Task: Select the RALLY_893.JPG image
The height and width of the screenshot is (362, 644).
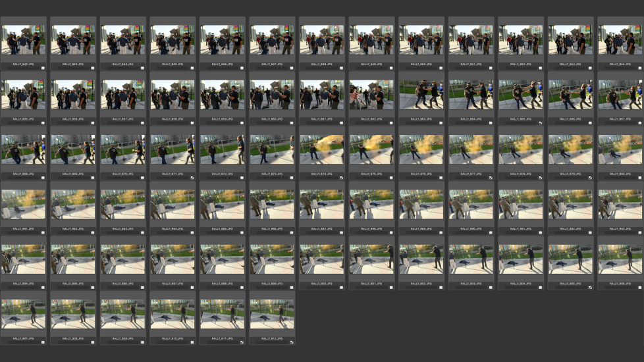Action: click(620, 205)
